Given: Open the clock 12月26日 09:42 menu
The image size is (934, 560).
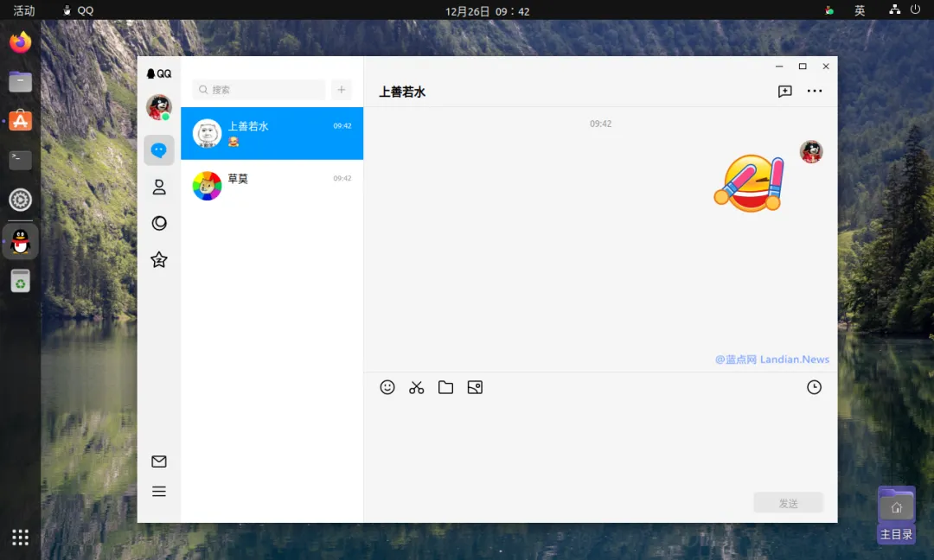Looking at the screenshot, I should (487, 11).
